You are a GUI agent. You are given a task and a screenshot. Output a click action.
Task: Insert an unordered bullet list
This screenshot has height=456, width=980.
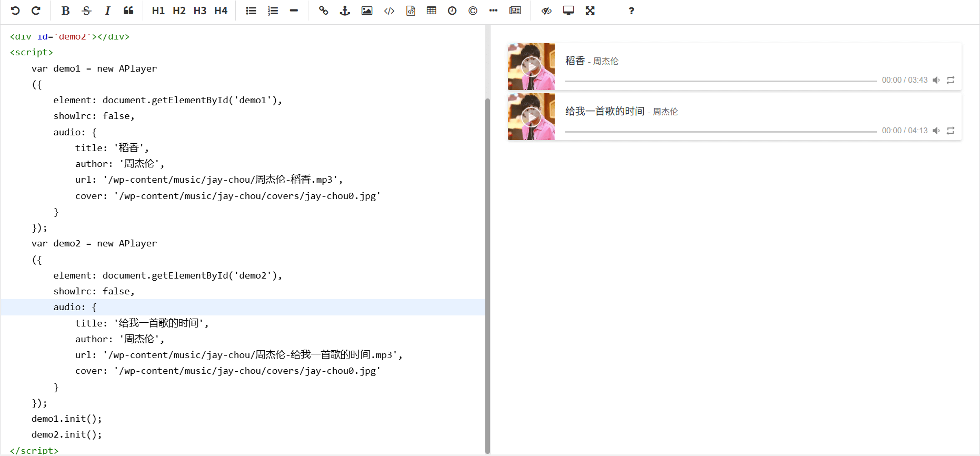[251, 11]
